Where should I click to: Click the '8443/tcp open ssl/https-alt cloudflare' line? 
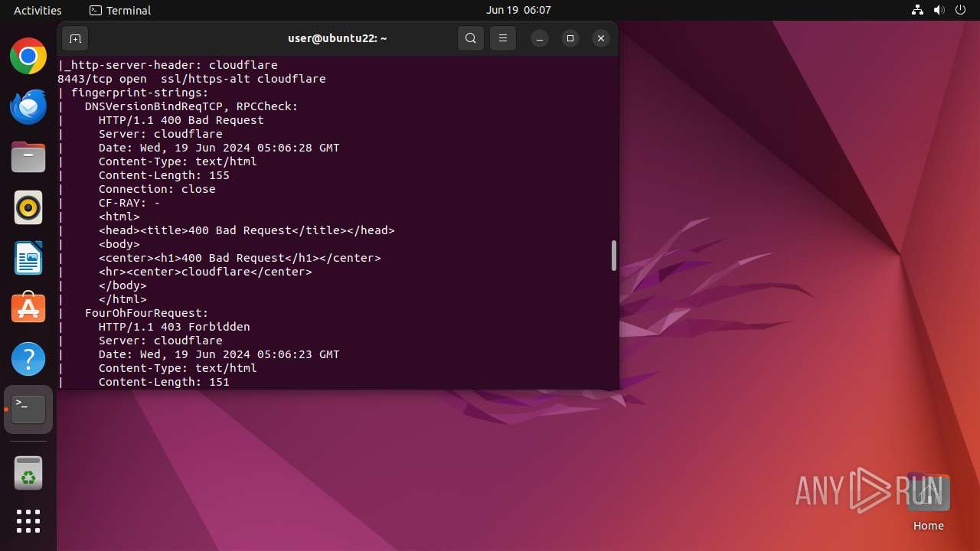191,79
